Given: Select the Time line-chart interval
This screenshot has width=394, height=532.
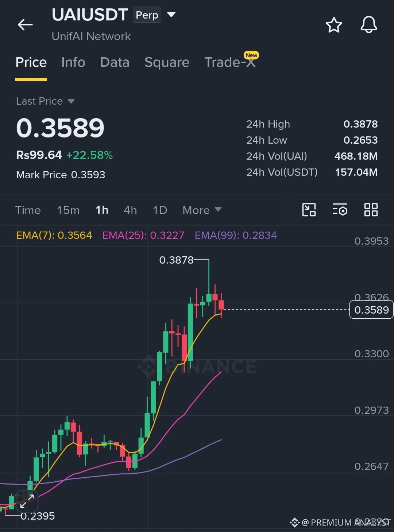Looking at the screenshot, I should (28, 210).
